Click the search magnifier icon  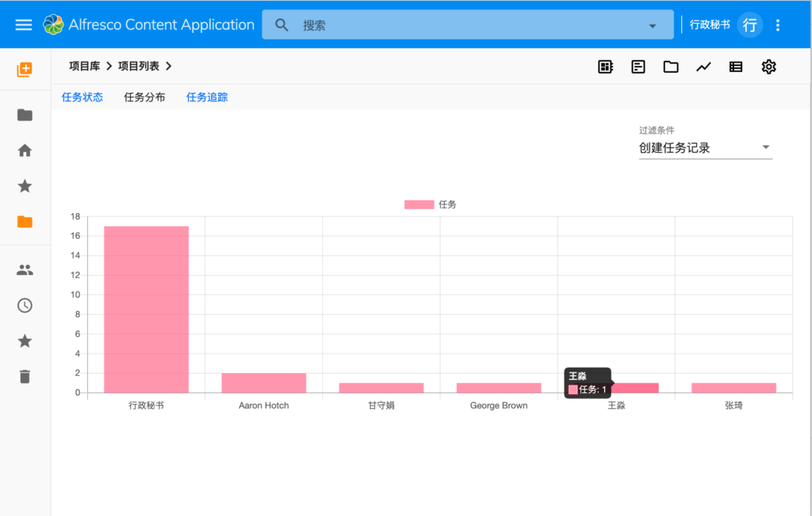pyautogui.click(x=282, y=25)
